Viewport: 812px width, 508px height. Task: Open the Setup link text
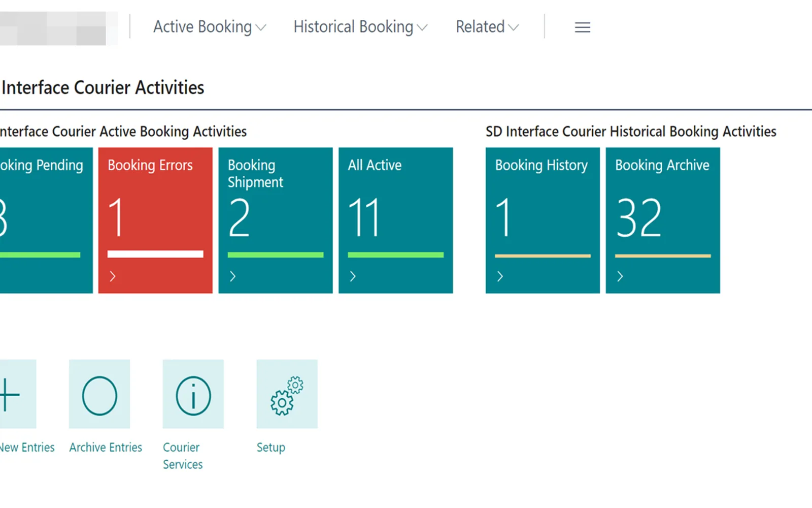271,448
